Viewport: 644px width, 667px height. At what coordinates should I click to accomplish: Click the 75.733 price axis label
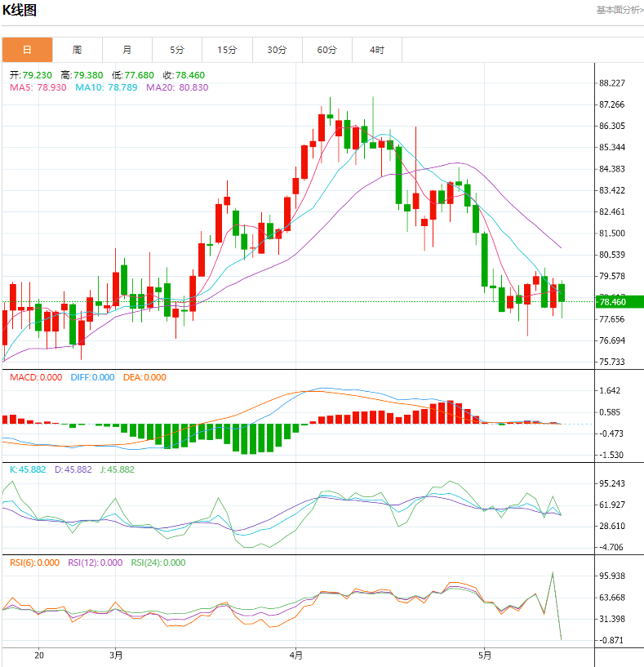(612, 362)
